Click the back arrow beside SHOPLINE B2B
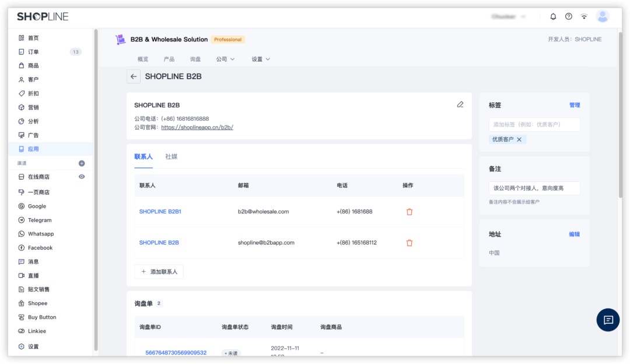The height and width of the screenshot is (364, 630). (134, 76)
